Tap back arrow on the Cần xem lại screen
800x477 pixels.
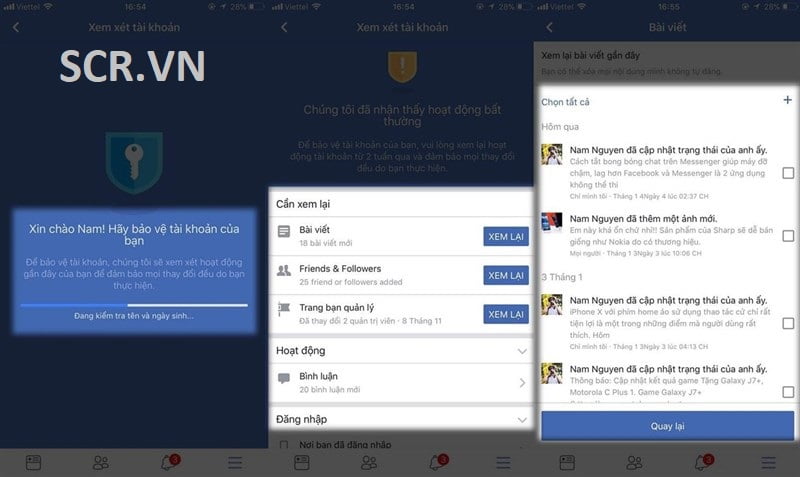tap(284, 27)
